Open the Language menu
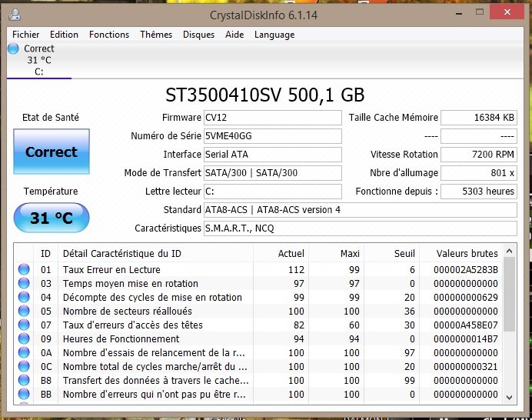 (274, 35)
